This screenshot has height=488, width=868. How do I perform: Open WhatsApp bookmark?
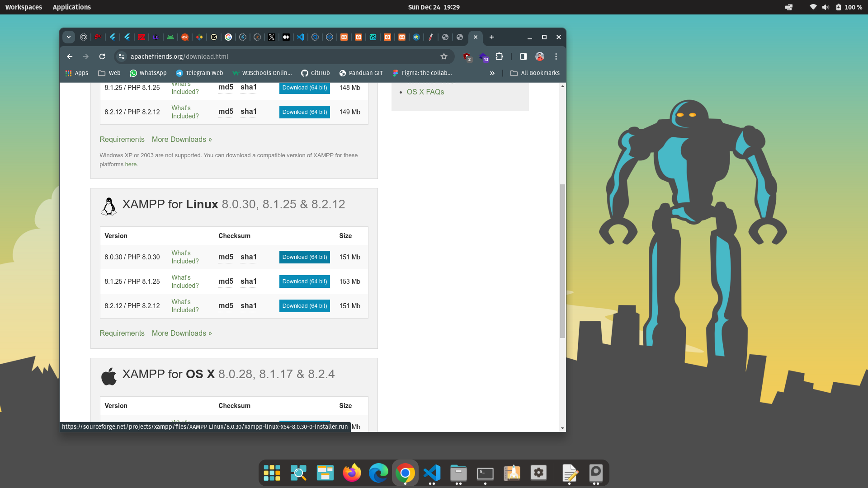click(x=148, y=73)
